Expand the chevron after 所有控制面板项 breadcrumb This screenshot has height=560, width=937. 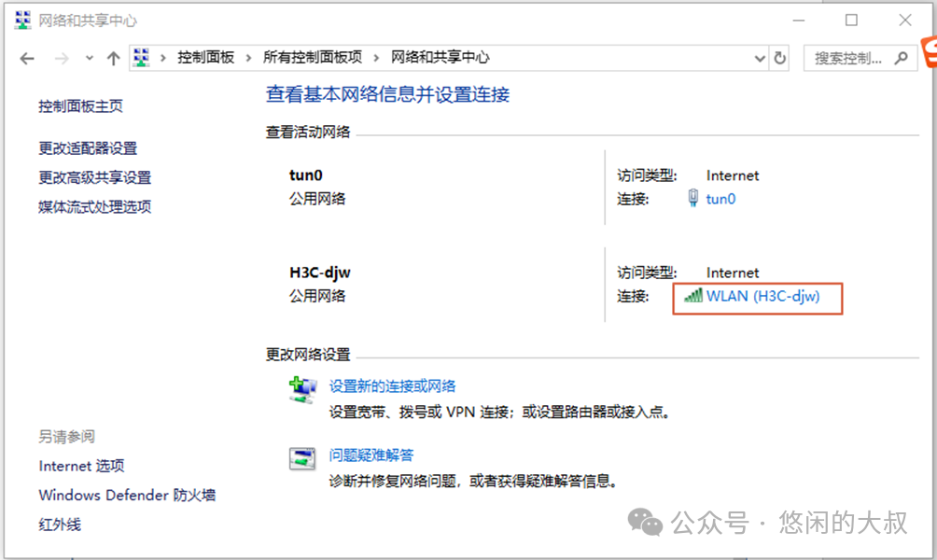(x=376, y=58)
